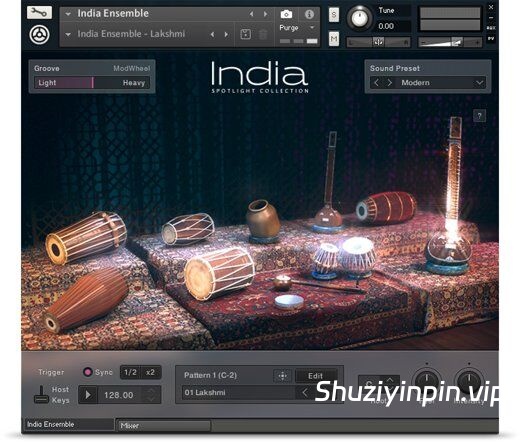The image size is (520, 442).
Task: Click the Groove Light-Heavy slider
Action: click(92, 83)
